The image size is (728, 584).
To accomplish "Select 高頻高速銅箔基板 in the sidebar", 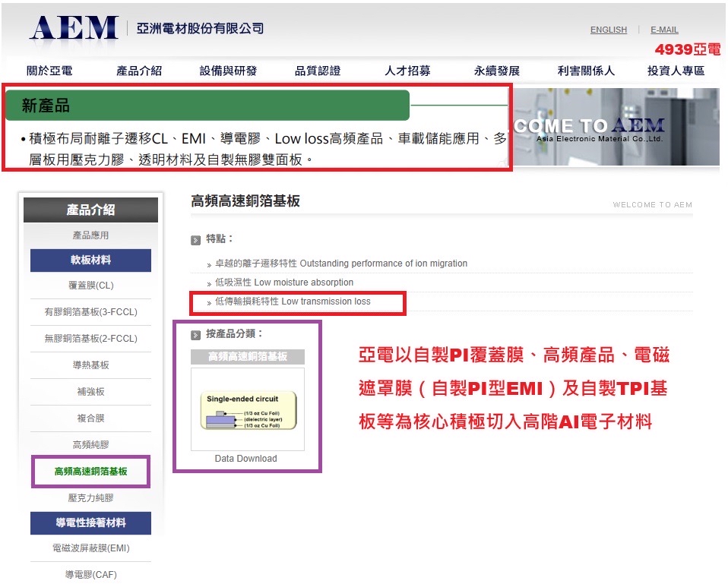I will pos(90,472).
